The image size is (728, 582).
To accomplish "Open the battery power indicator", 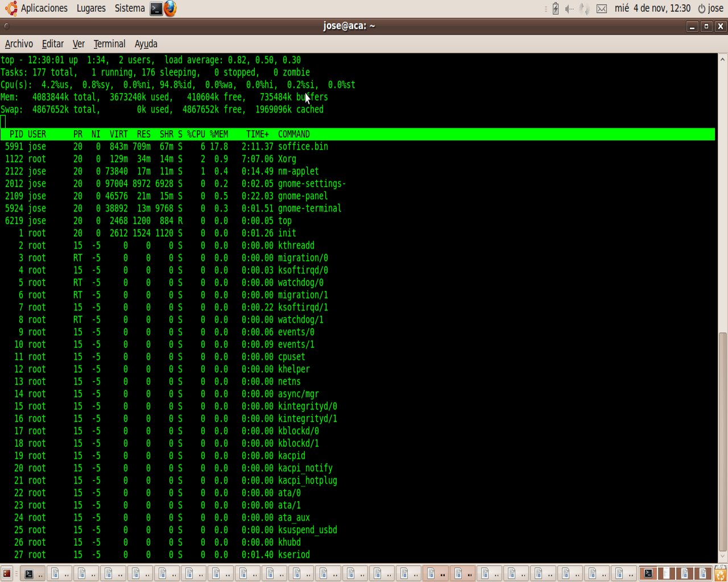I will 556,9.
